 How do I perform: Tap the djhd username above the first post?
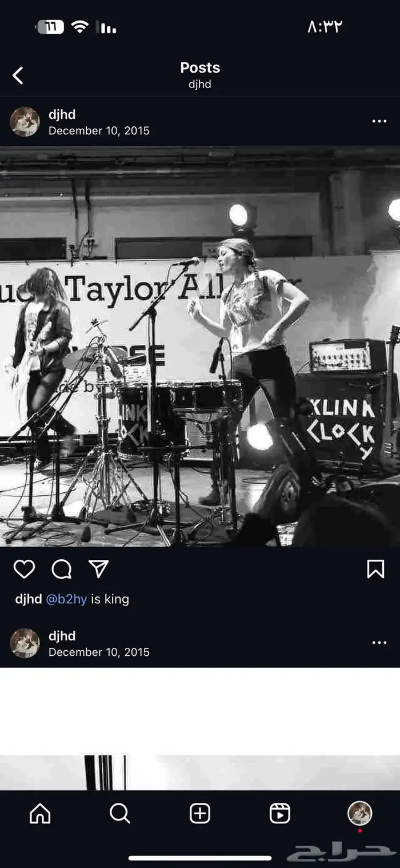click(62, 114)
